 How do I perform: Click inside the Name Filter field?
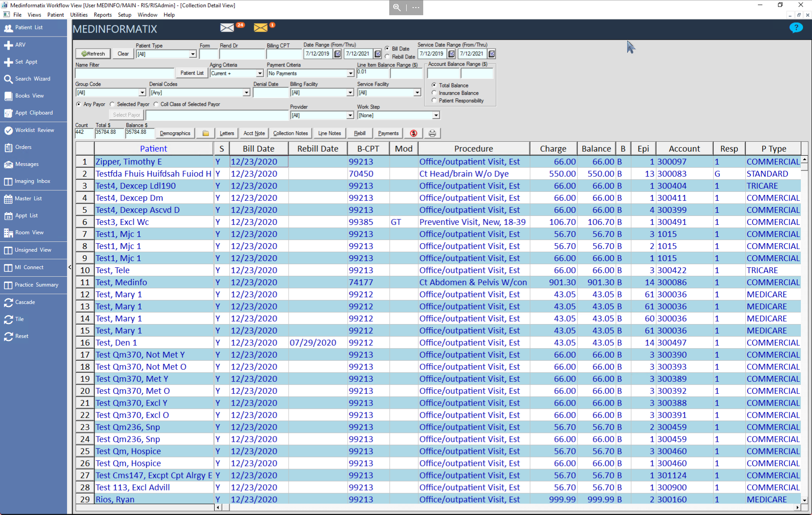point(124,73)
